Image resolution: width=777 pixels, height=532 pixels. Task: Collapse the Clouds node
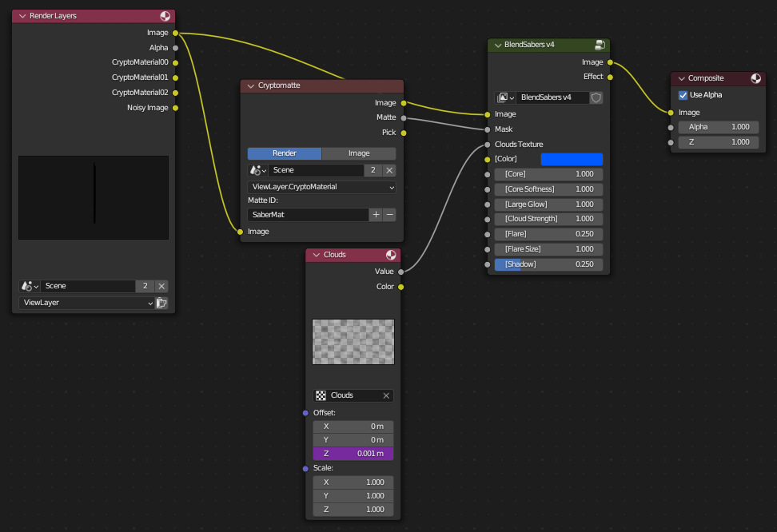(316, 255)
